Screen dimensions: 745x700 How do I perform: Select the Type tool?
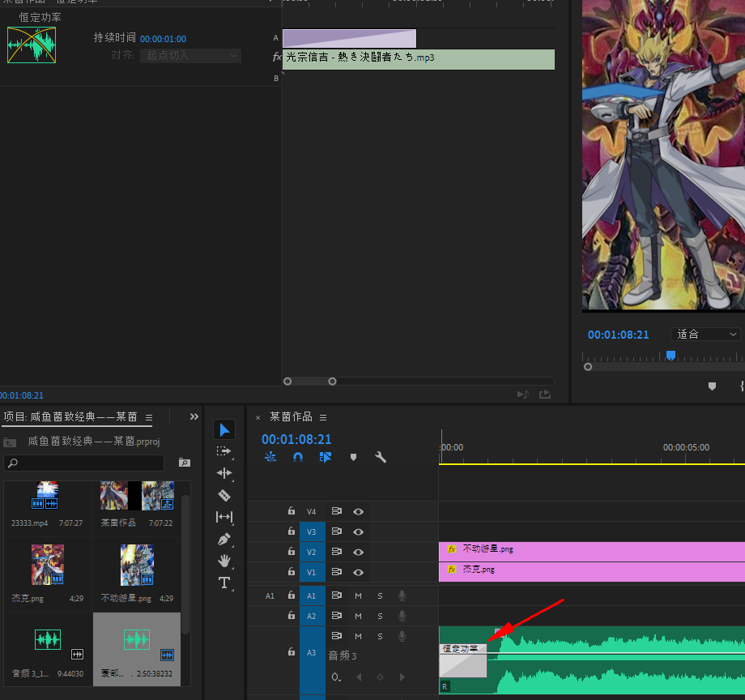click(223, 583)
